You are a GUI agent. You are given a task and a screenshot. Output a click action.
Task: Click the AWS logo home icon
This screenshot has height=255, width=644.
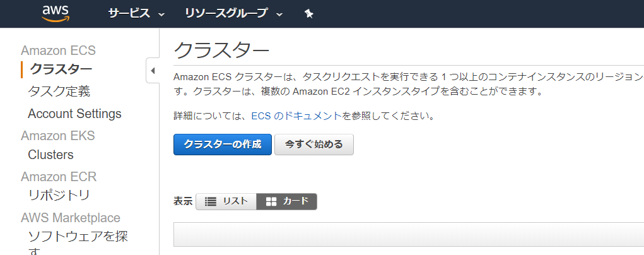[56, 14]
